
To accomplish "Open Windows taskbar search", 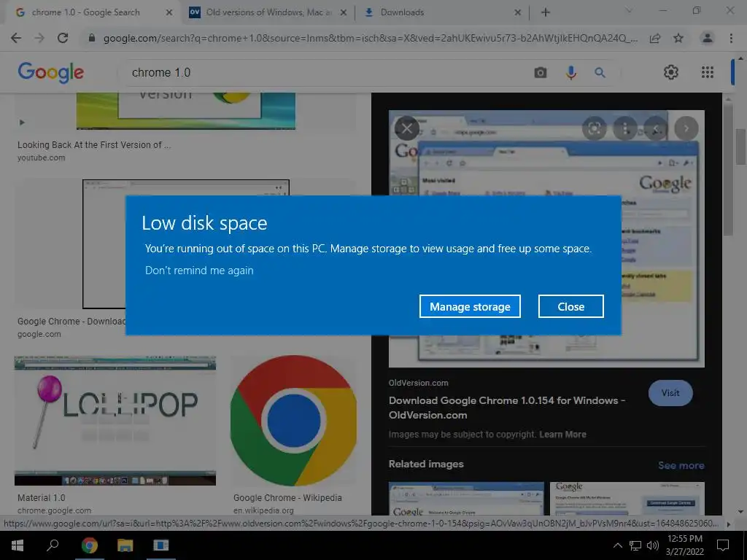I will click(53, 545).
